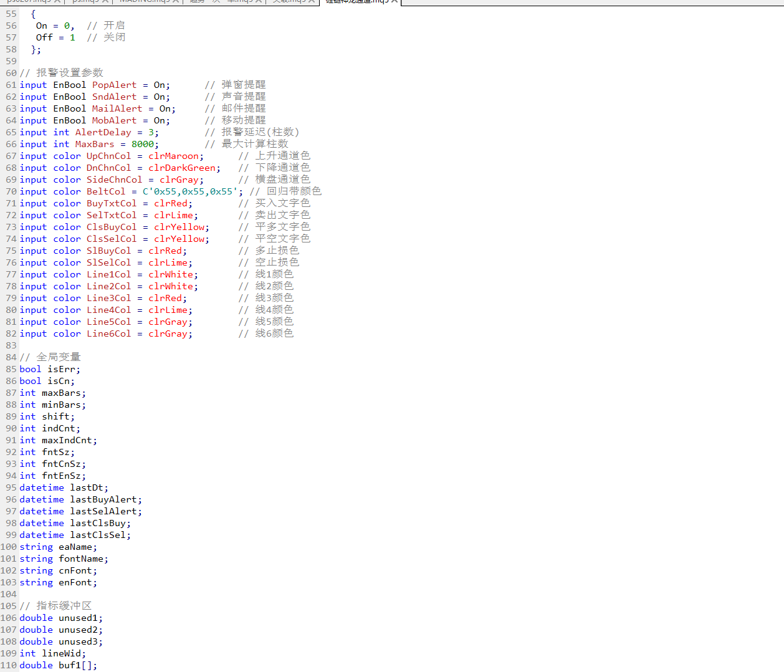The height and width of the screenshot is (672, 784).
Task: Click line number 83 in gutter
Action: [x=11, y=345]
